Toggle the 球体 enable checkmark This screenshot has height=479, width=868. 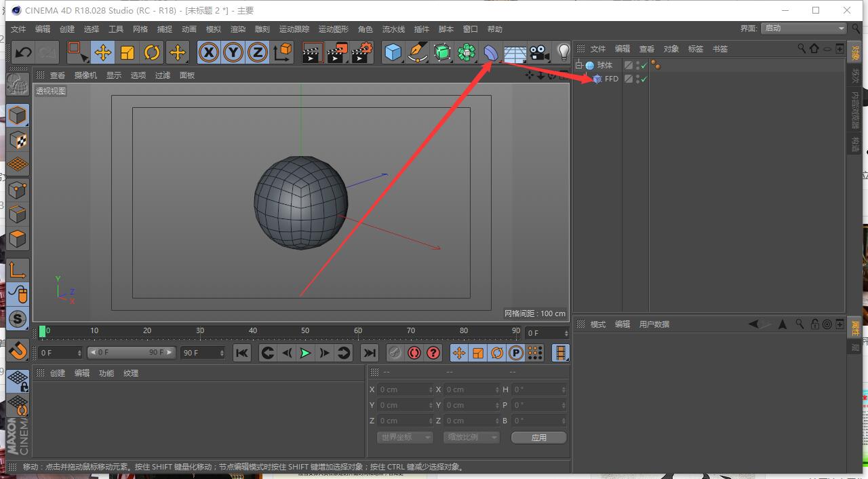click(x=644, y=66)
